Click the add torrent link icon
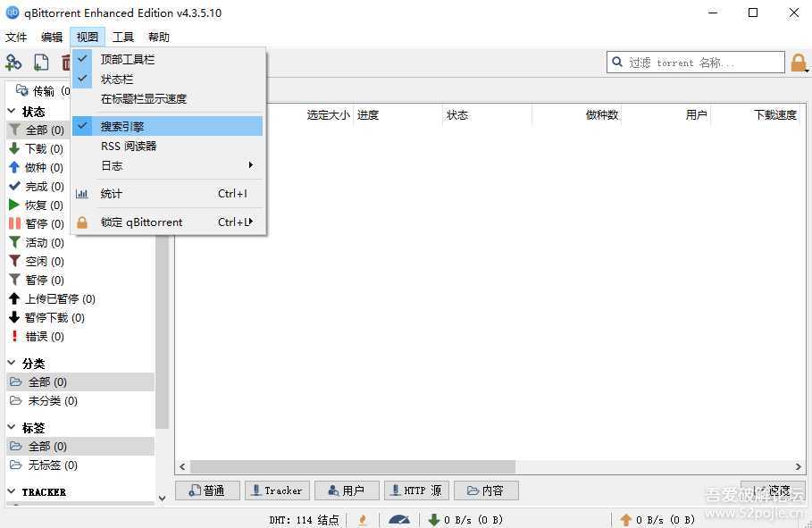The image size is (812, 528). point(13,63)
